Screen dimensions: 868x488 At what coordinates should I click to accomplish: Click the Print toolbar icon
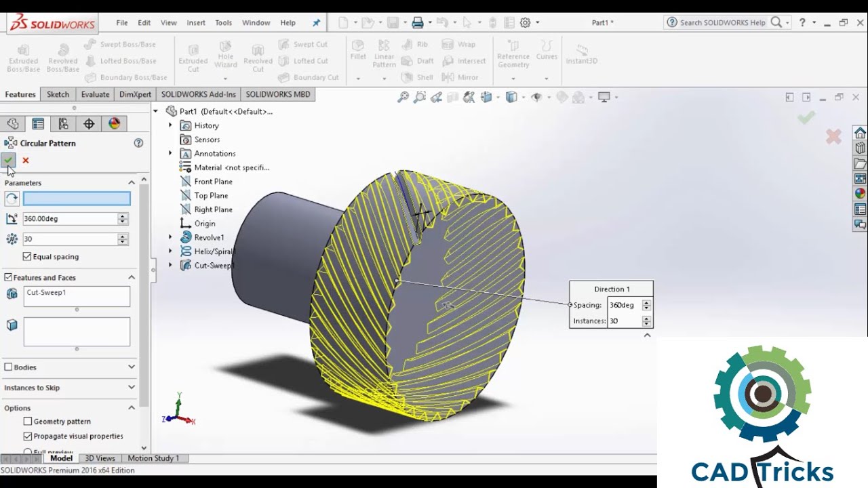click(x=418, y=22)
